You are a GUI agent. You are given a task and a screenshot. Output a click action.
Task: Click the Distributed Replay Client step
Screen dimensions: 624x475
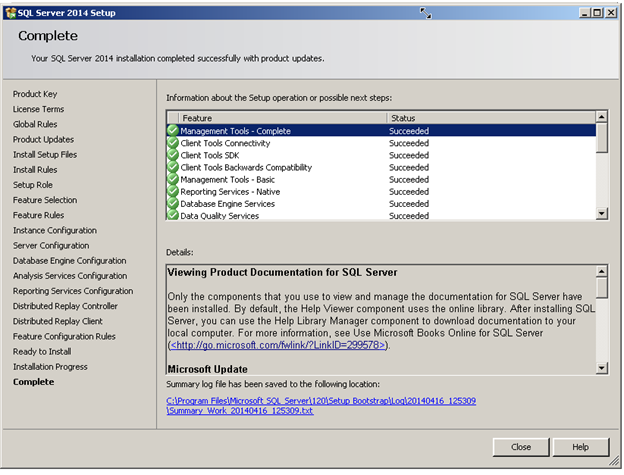pyautogui.click(x=58, y=321)
